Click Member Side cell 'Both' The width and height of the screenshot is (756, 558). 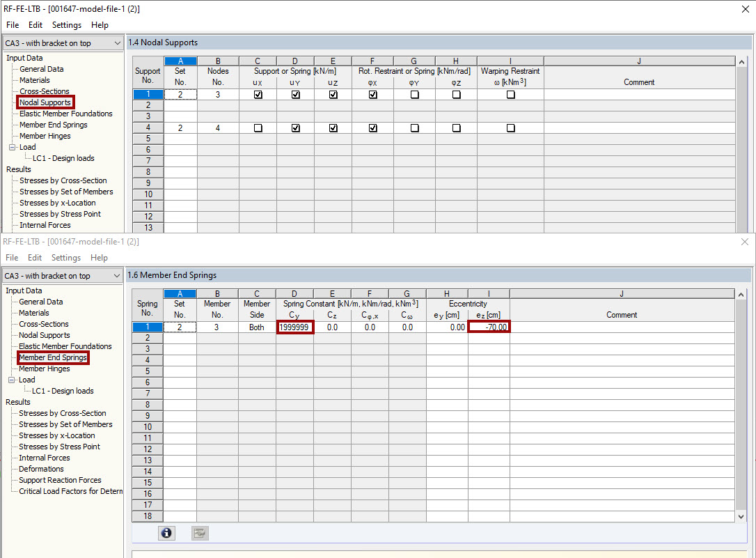click(257, 327)
